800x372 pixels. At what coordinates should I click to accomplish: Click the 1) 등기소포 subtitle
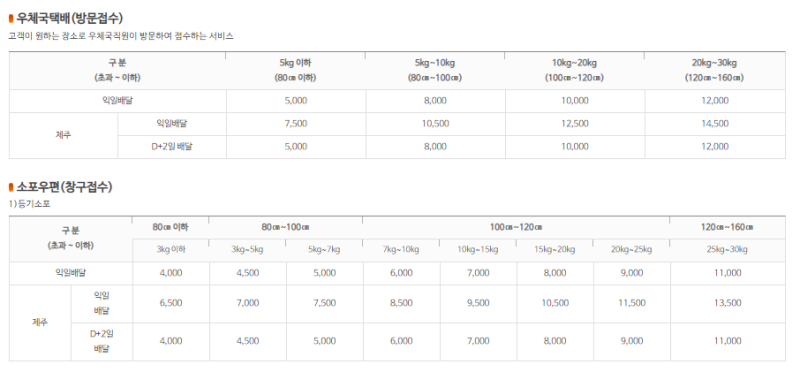30,205
